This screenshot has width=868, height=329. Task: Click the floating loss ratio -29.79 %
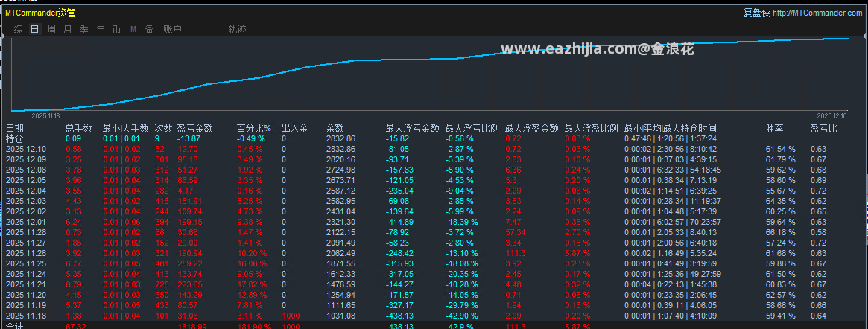coord(461,305)
